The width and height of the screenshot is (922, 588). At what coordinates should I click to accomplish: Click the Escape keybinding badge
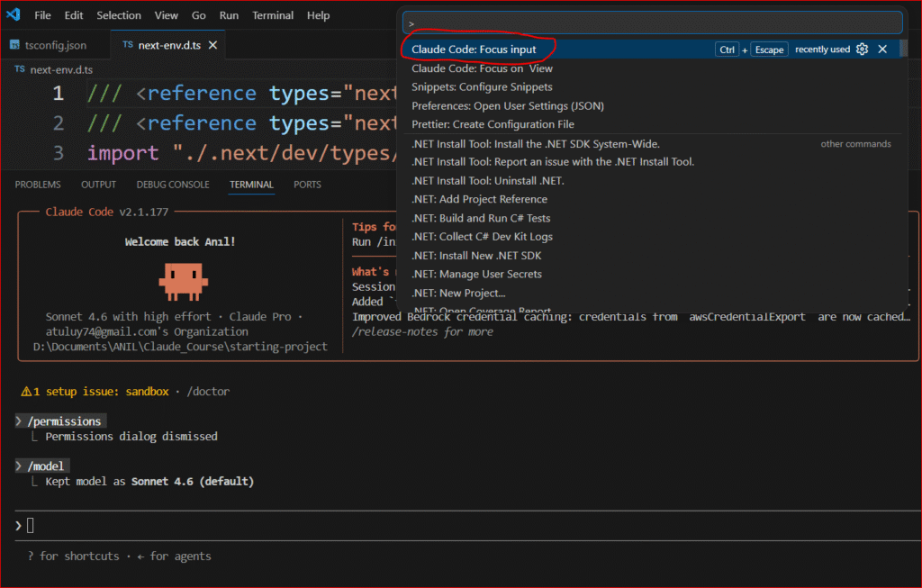769,50
